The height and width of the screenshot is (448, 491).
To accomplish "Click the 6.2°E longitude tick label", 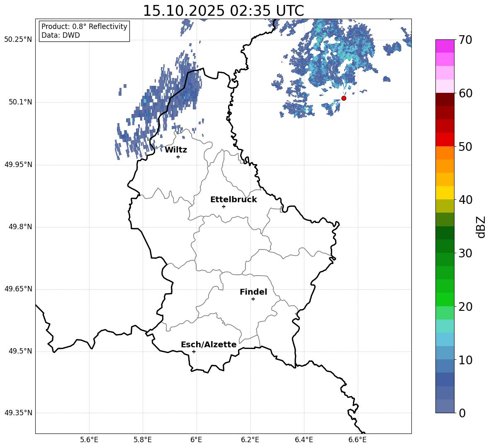I will (x=250, y=440).
